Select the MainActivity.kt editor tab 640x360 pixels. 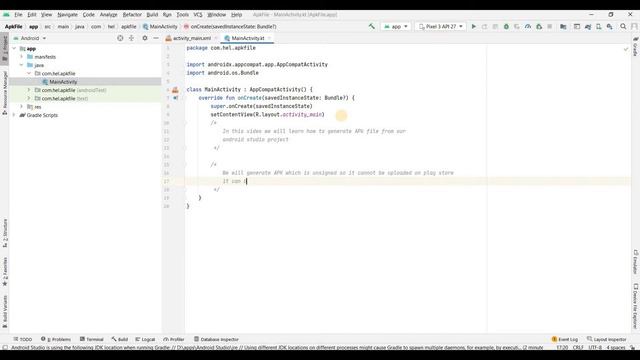(247, 38)
